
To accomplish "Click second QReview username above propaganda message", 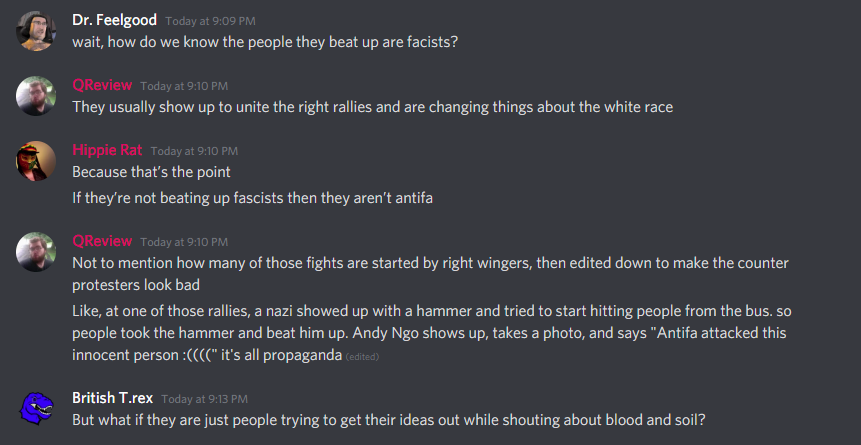I will (x=102, y=241).
